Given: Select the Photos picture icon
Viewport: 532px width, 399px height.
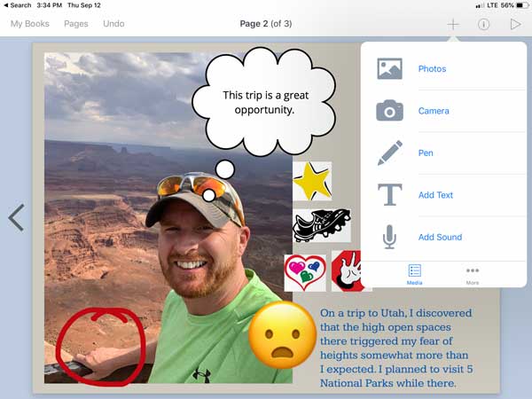Looking at the screenshot, I should [389, 69].
